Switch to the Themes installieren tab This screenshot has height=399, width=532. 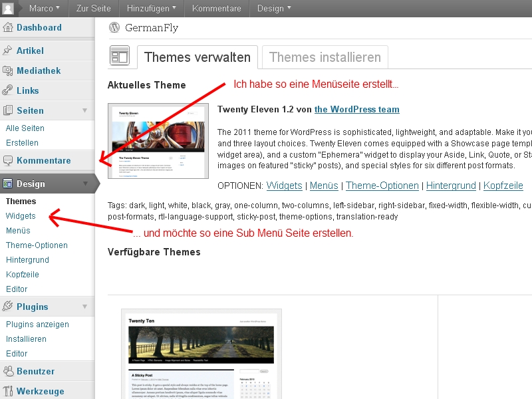pyautogui.click(x=325, y=57)
